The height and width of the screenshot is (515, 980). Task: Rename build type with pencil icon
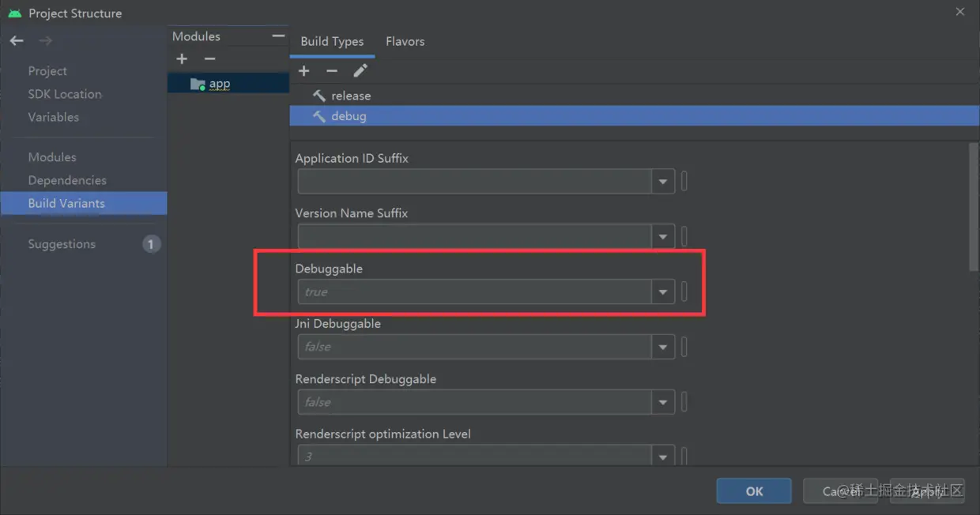(x=360, y=71)
